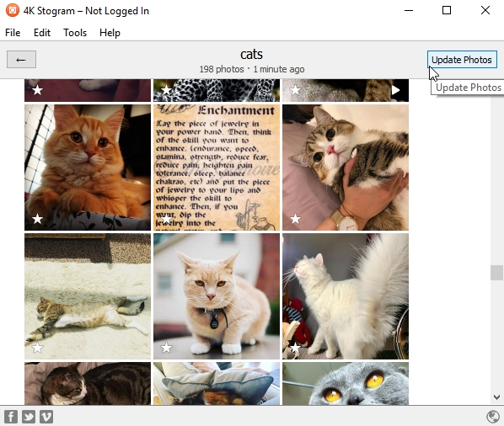Click the 198 photos count text
This screenshot has height=426, width=504.
(222, 69)
